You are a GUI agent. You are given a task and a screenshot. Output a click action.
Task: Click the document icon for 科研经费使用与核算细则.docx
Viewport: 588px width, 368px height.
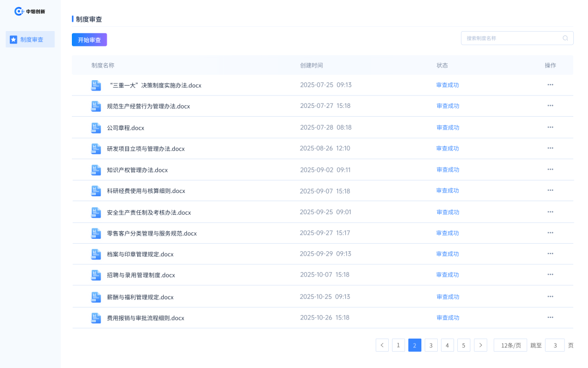pyautogui.click(x=96, y=191)
